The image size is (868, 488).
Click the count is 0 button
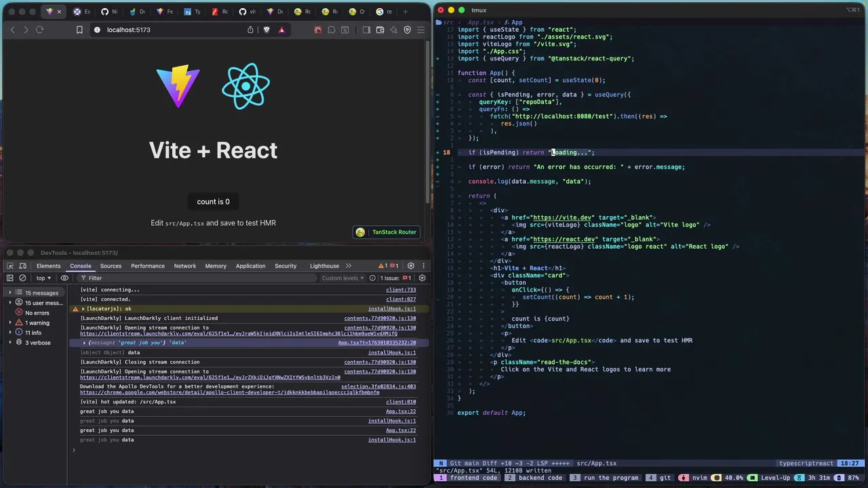coord(213,201)
